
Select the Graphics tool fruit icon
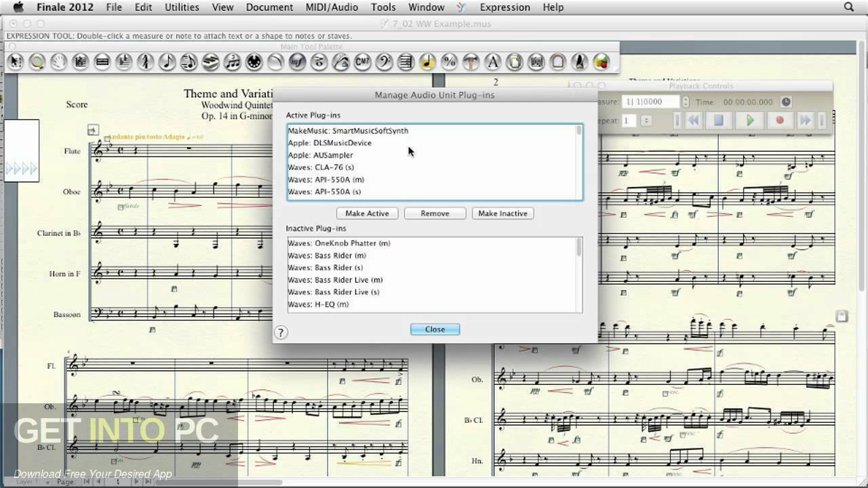[601, 62]
